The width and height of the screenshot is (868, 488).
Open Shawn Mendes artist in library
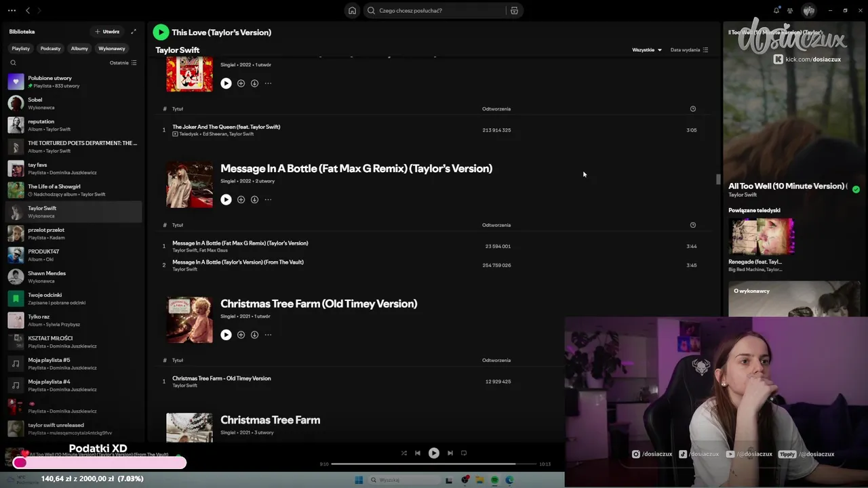(x=73, y=277)
